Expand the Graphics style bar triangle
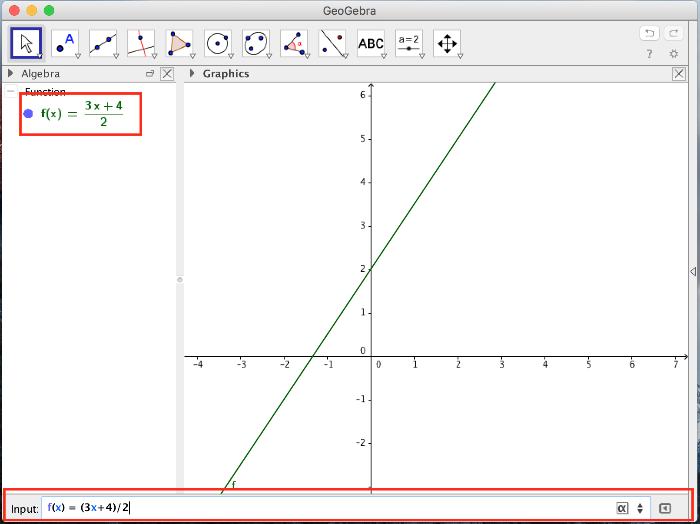Image resolution: width=700 pixels, height=524 pixels. pos(192,74)
